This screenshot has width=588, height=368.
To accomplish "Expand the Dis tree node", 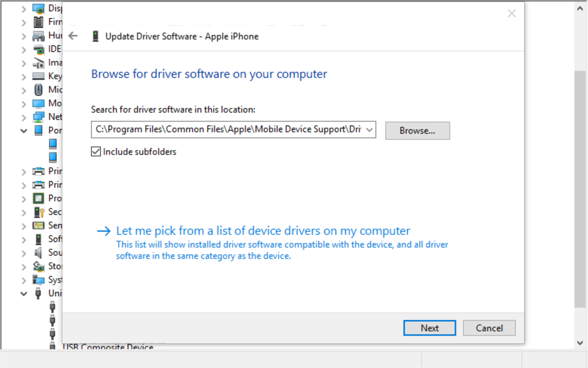I will tap(24, 9).
